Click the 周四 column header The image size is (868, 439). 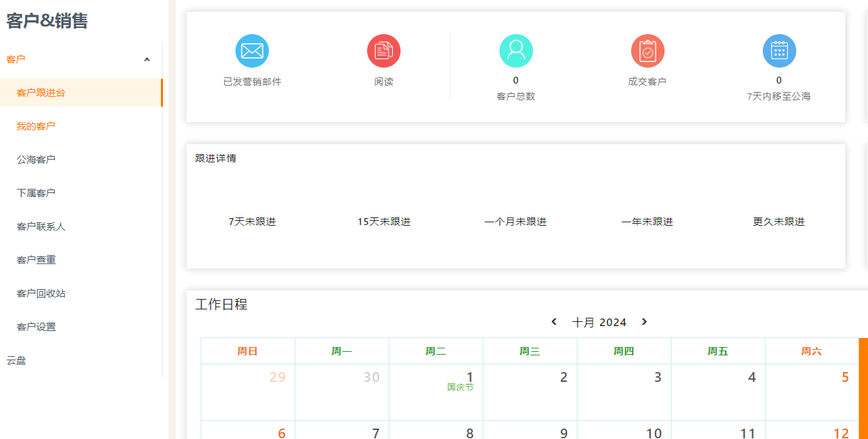[623, 351]
